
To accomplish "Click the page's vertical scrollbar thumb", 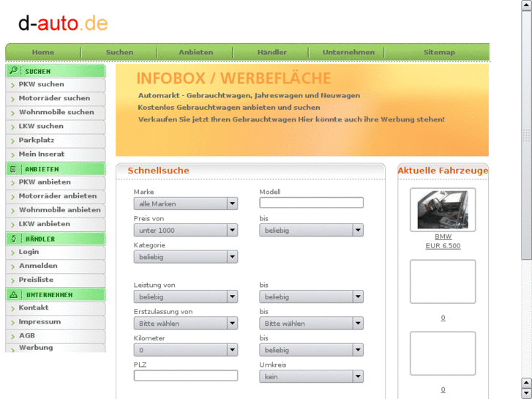I will click(x=526, y=135).
